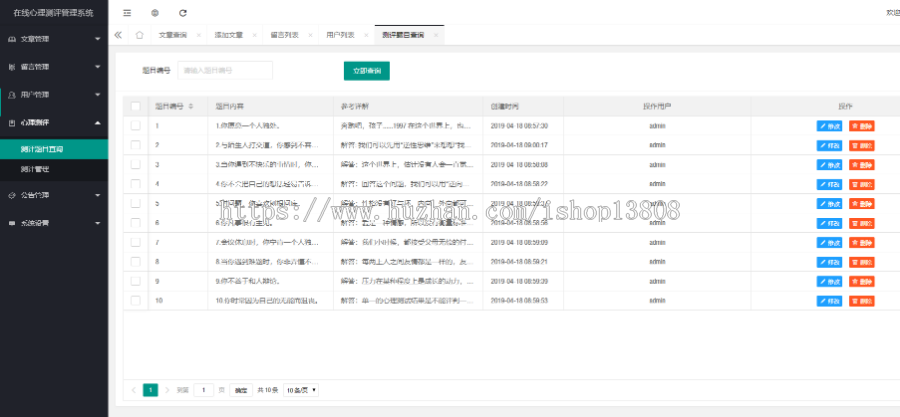Click the page 1 pagination button
The image size is (900, 417).
click(150, 390)
